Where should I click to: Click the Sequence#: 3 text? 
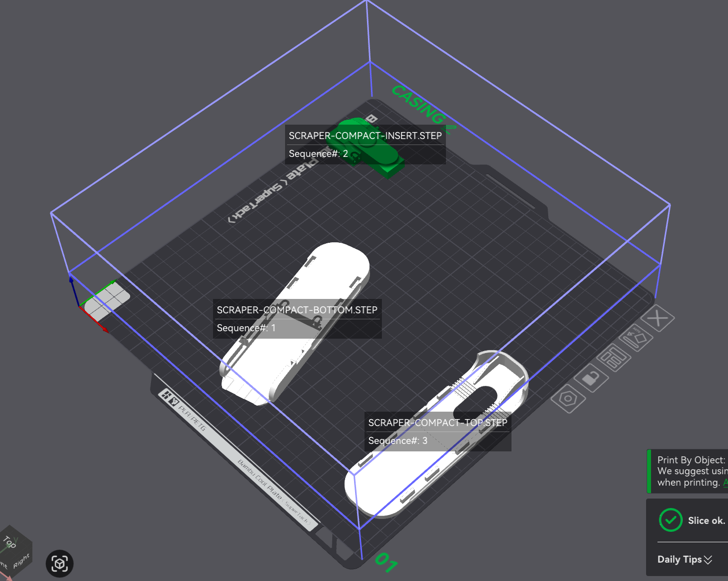[x=398, y=440]
